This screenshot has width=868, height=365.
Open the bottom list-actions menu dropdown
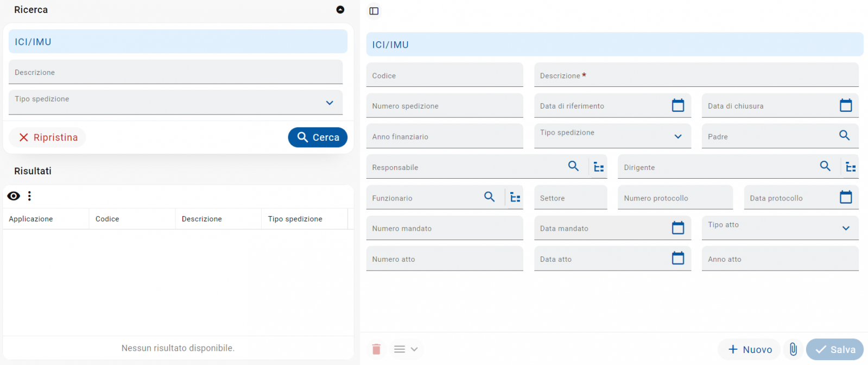point(406,349)
